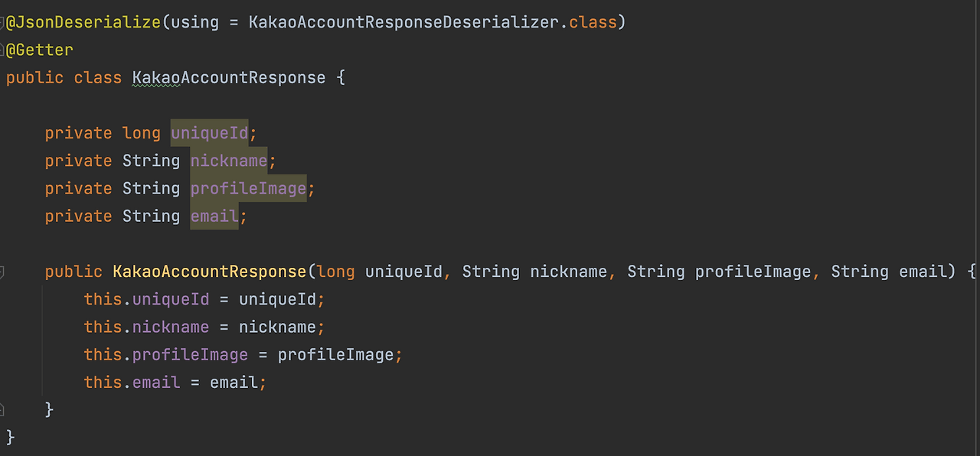980x456 pixels.
Task: Click the this.nickname assignment line
Action: click(x=205, y=327)
